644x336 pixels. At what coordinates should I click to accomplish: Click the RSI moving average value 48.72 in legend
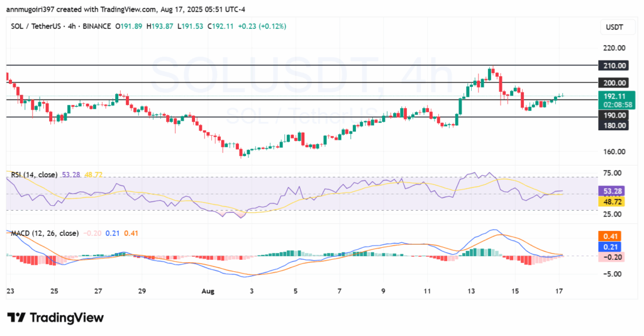click(x=93, y=174)
